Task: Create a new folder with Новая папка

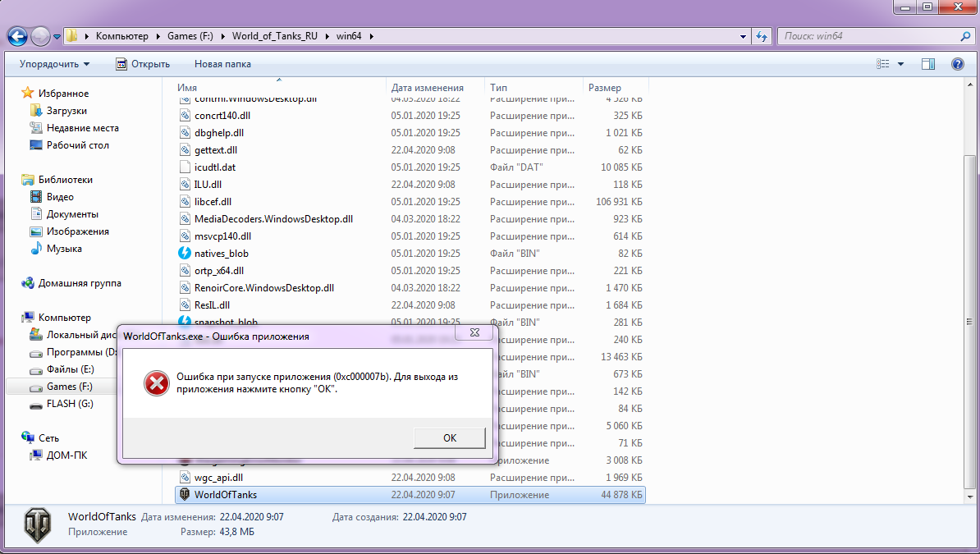Action: point(222,64)
